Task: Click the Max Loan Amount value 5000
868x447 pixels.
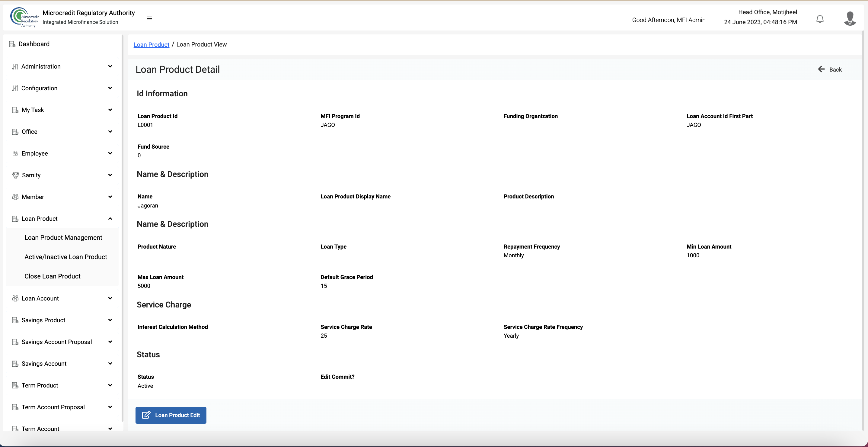Action: point(144,286)
